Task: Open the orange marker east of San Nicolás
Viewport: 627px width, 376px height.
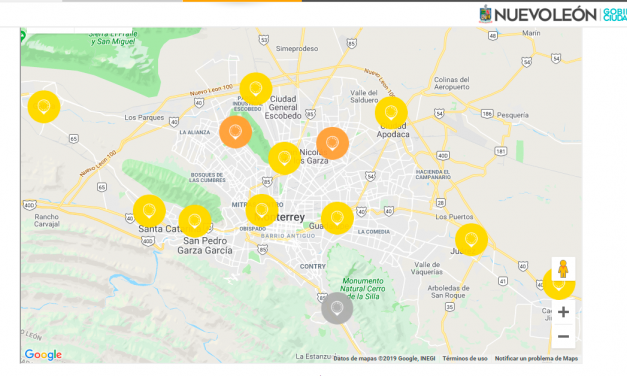Action: (332, 143)
